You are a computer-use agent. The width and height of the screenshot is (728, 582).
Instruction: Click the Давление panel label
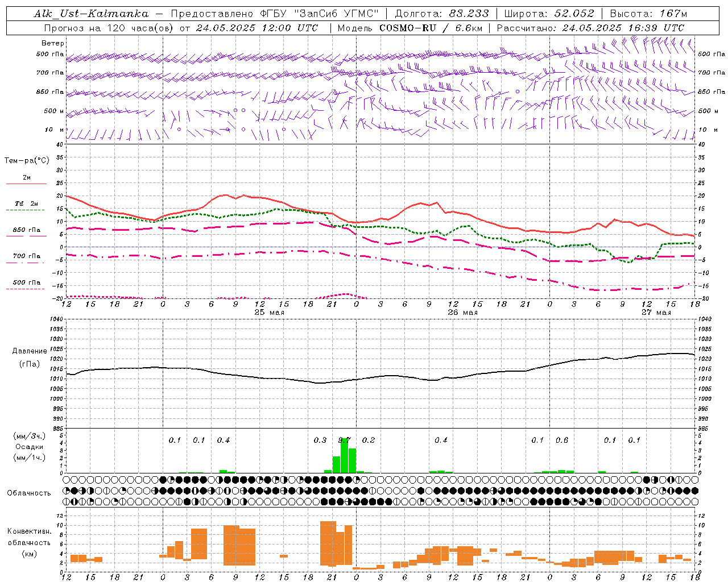pyautogui.click(x=29, y=351)
